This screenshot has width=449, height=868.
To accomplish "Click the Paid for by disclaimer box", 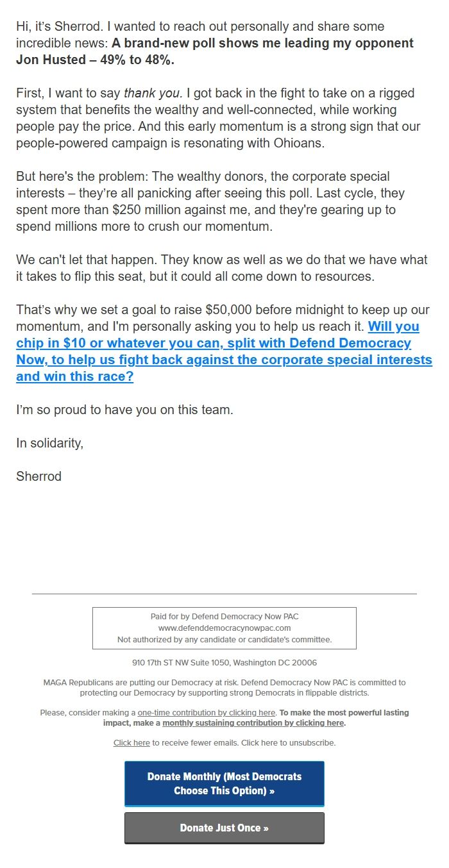I will click(224, 628).
